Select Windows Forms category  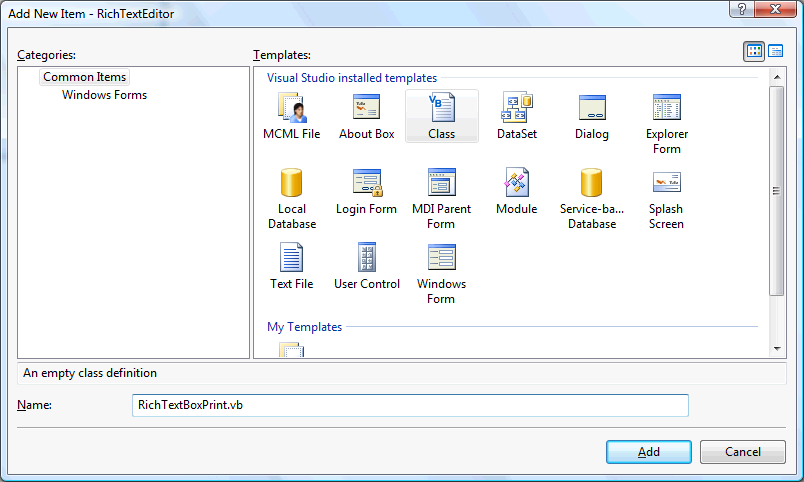[x=105, y=95]
